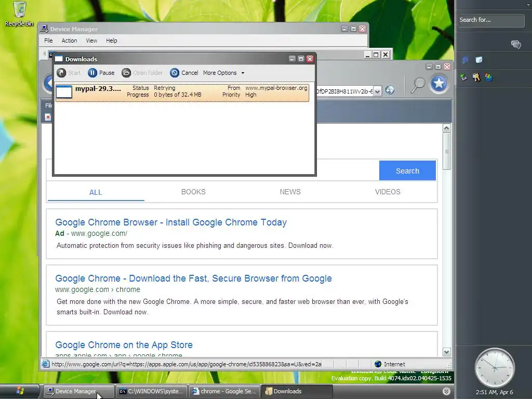Click the green arrow computer sidebar icon

pyautogui.click(x=463, y=77)
